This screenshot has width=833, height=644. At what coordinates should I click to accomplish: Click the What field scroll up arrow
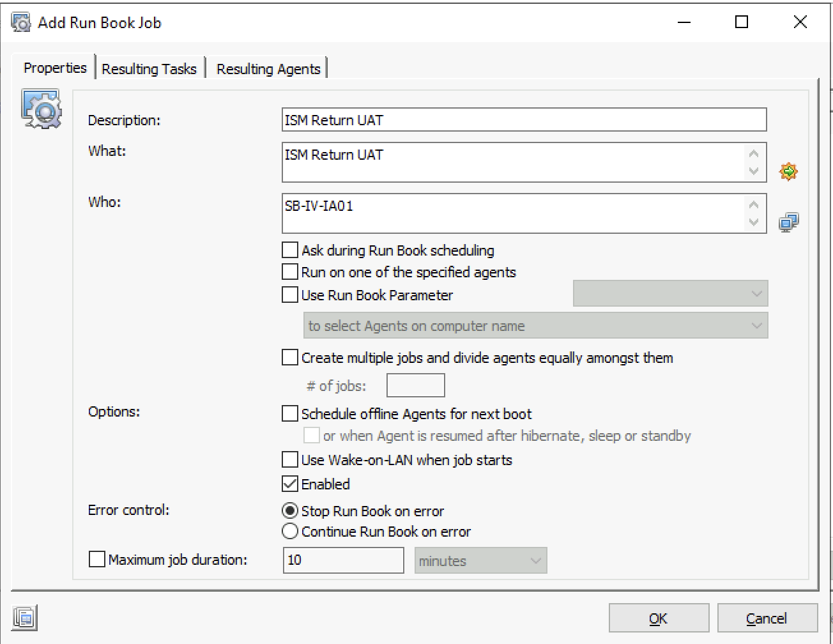754,153
